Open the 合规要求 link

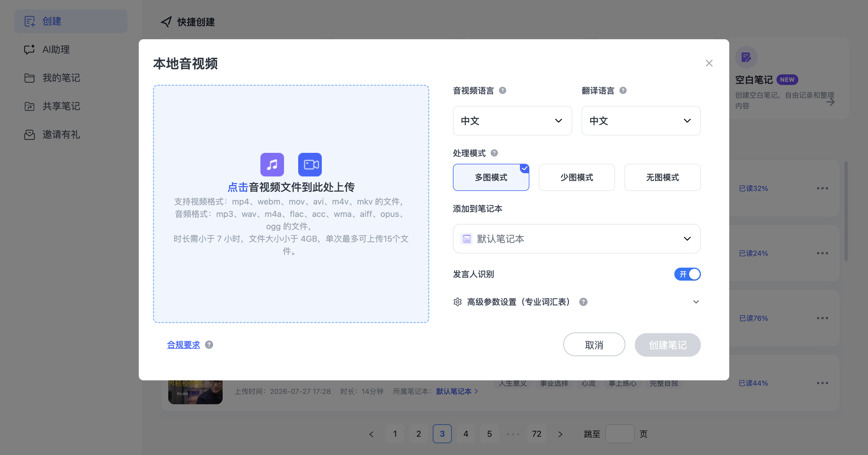click(x=184, y=345)
